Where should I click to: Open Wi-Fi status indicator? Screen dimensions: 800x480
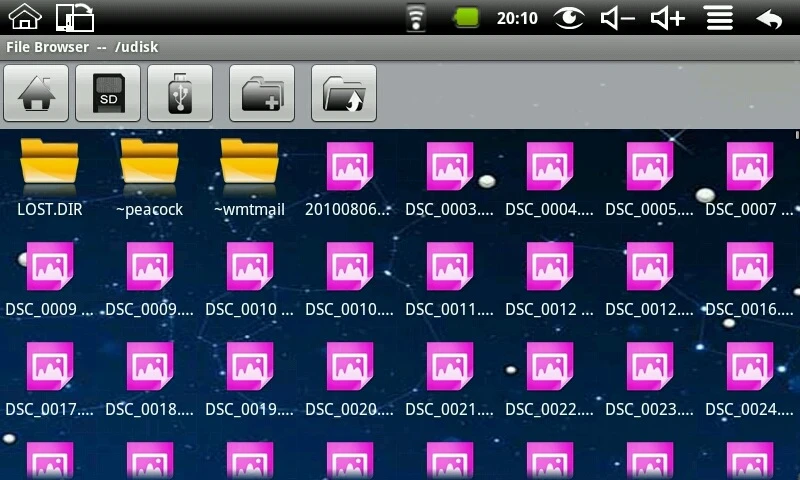tap(416, 18)
